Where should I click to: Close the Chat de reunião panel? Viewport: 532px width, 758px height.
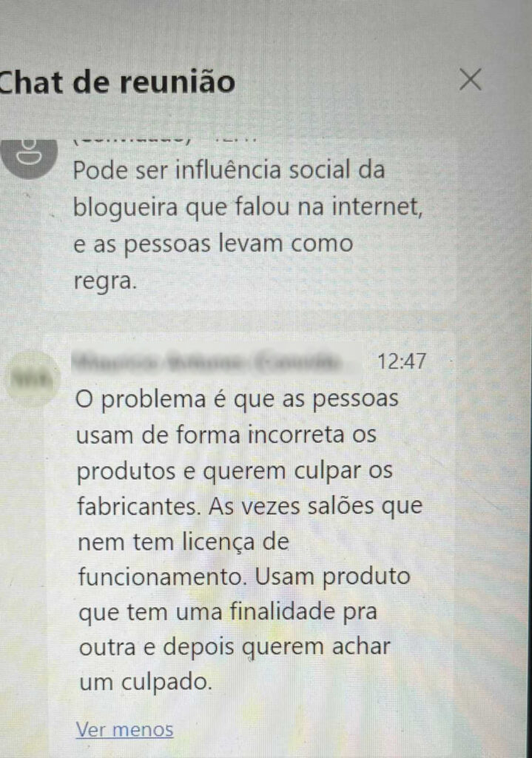tap(470, 79)
